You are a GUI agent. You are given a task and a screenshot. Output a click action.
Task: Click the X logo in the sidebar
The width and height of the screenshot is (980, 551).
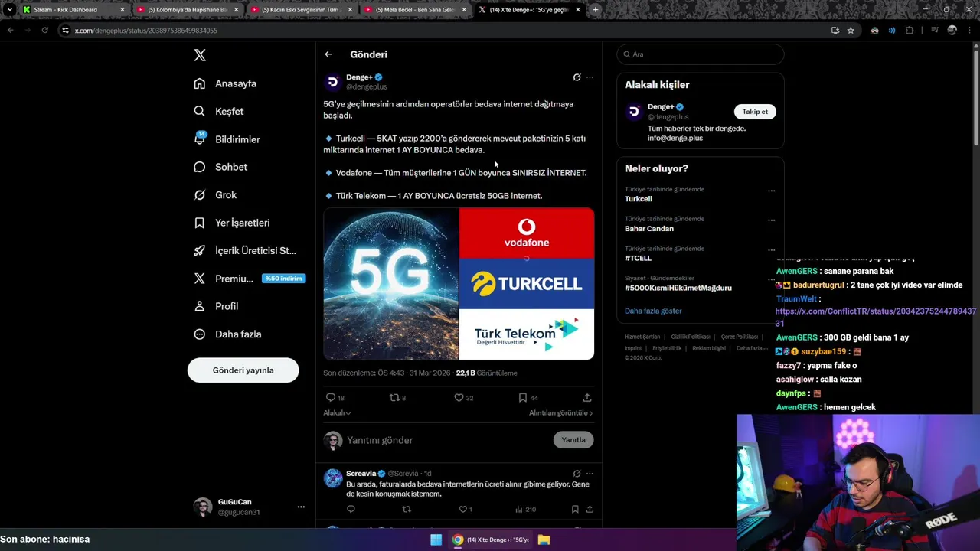[200, 55]
